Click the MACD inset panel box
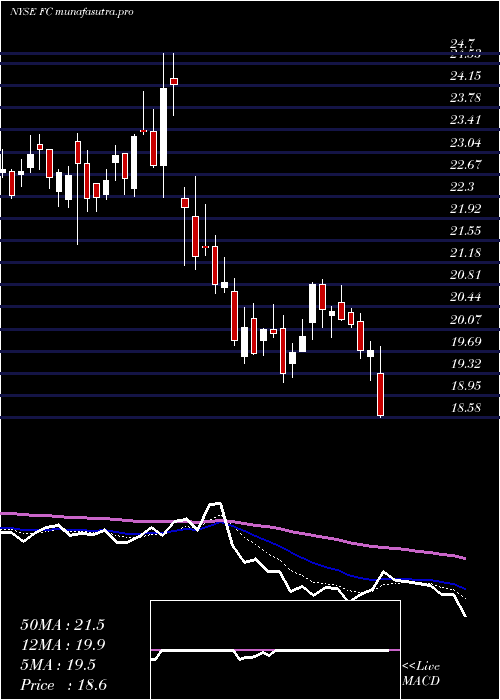Viewport: 500px width, 700px height. (275, 650)
